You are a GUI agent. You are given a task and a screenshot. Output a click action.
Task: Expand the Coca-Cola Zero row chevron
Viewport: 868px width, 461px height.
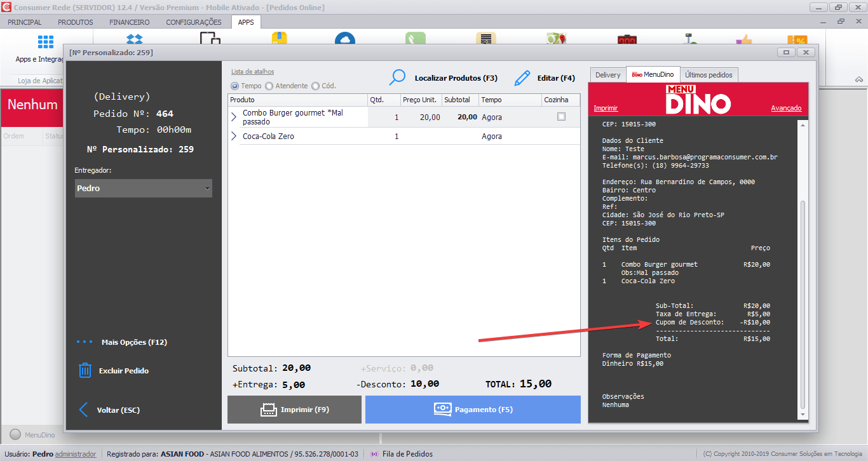point(233,137)
